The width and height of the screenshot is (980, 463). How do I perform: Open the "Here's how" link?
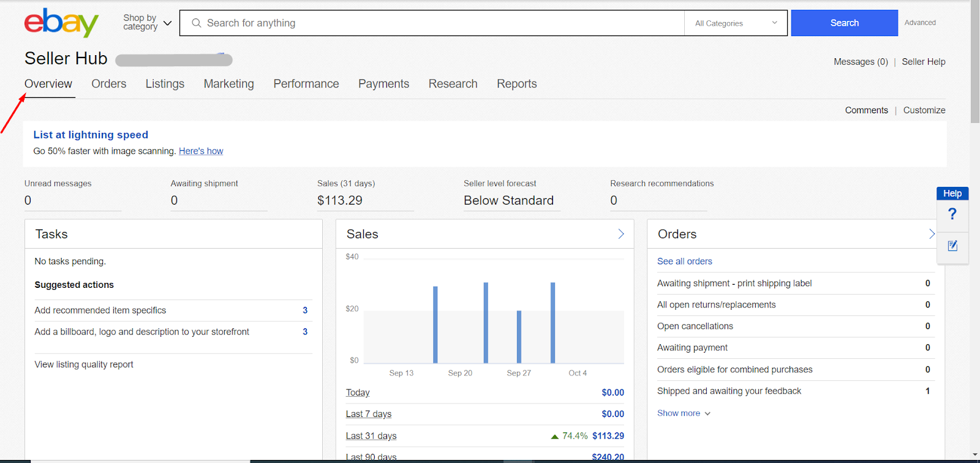[x=201, y=151]
